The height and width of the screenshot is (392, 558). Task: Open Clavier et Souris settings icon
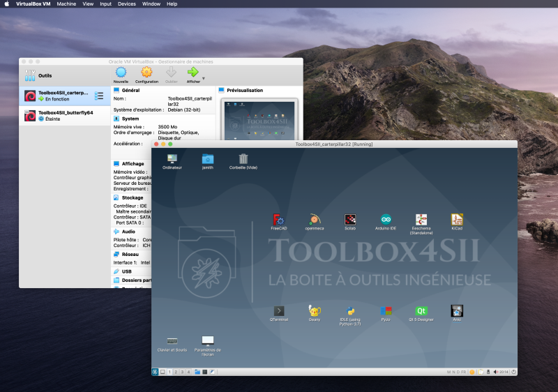pos(172,344)
